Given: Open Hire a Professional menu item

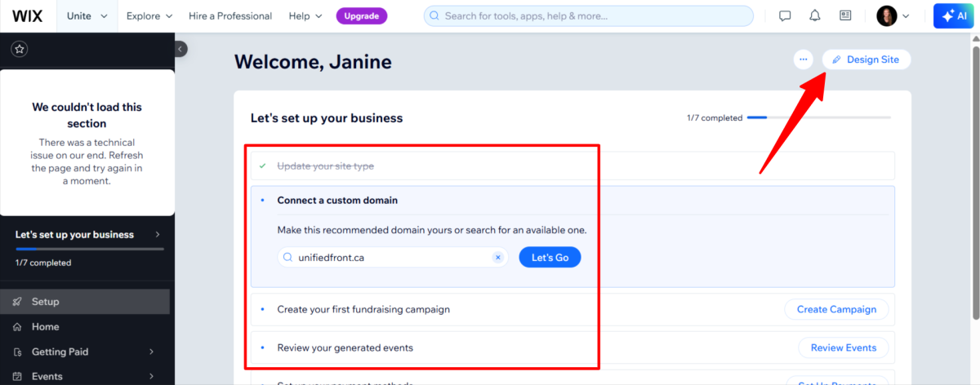Looking at the screenshot, I should pyautogui.click(x=232, y=15).
